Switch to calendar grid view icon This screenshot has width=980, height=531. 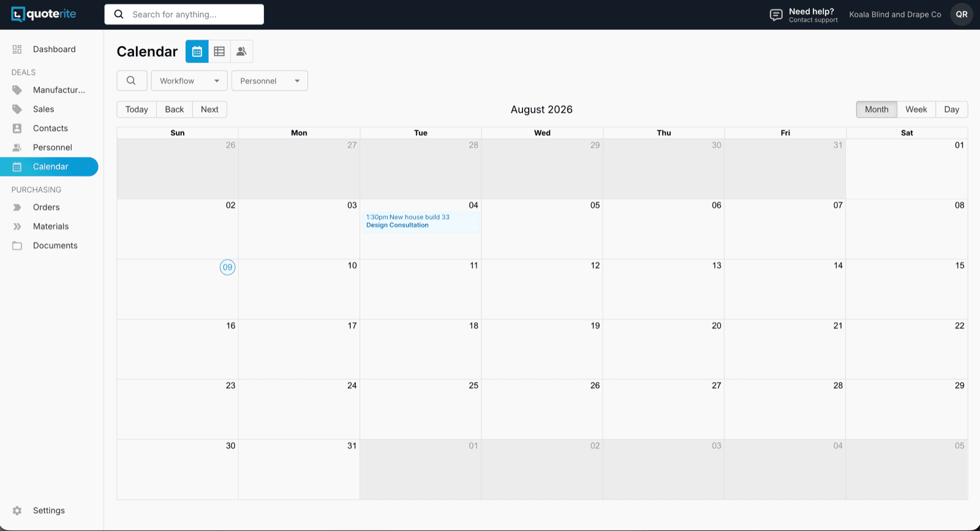[197, 51]
